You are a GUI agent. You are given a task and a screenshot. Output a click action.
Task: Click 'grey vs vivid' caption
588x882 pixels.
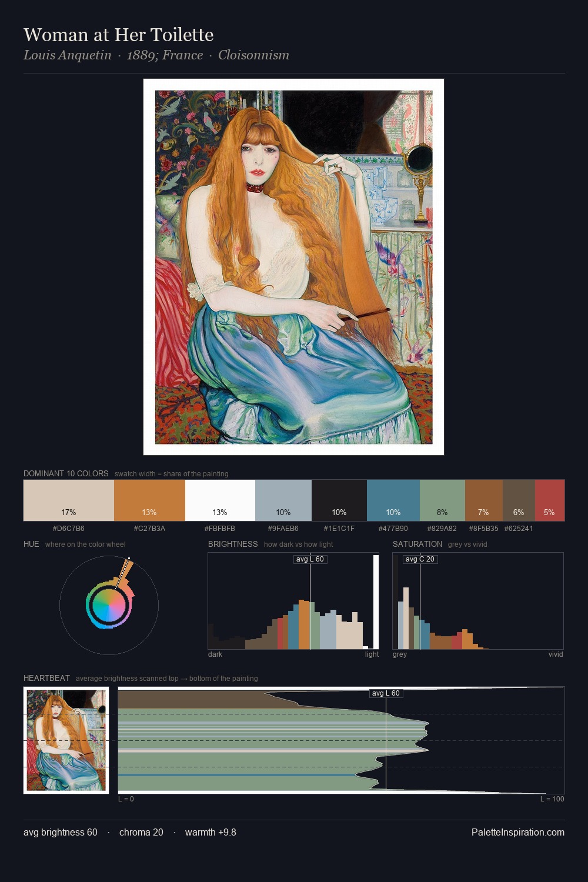(467, 544)
